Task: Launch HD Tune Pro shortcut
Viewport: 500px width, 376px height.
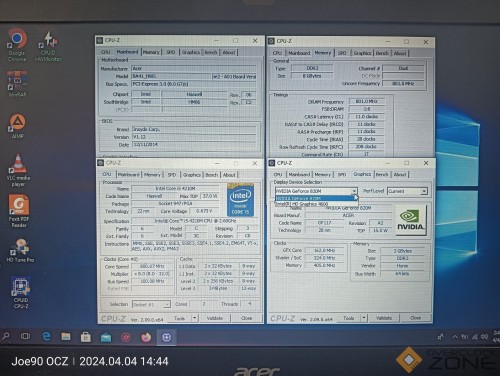Action: pyautogui.click(x=21, y=250)
